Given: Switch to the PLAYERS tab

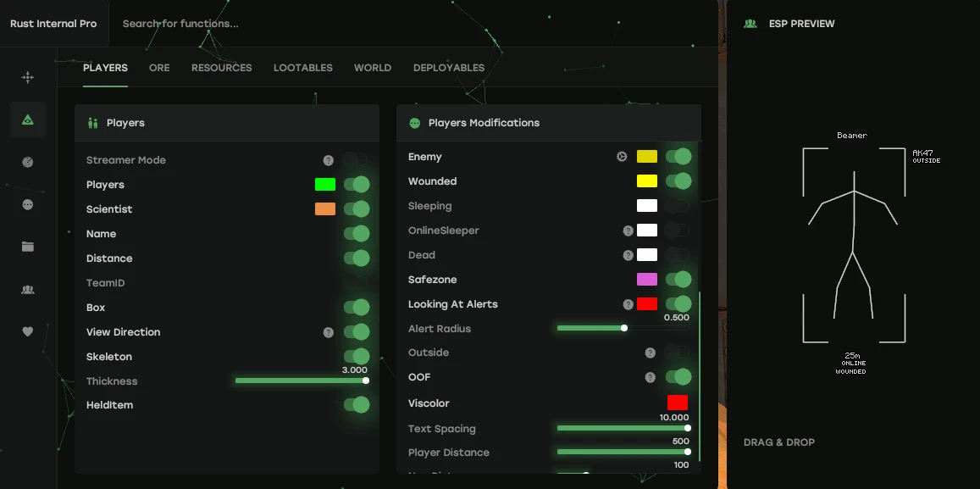Looking at the screenshot, I should point(105,68).
